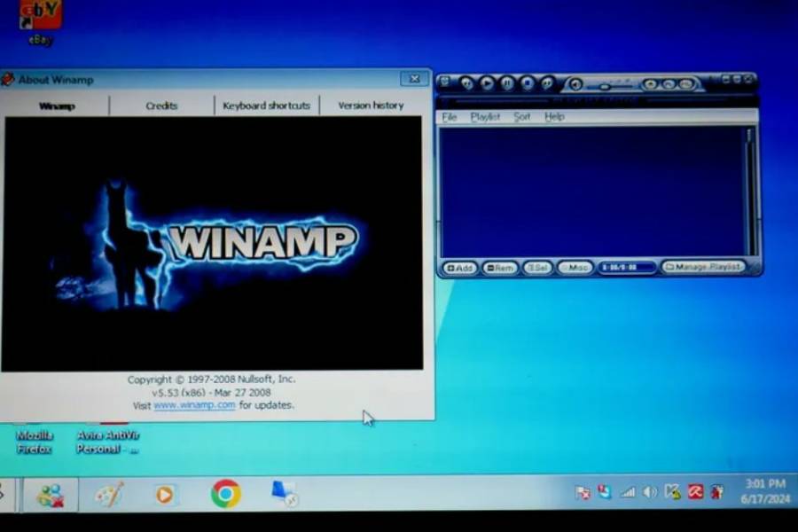Open the volume speaker tray icon
The image size is (798, 532).
pyautogui.click(x=650, y=492)
